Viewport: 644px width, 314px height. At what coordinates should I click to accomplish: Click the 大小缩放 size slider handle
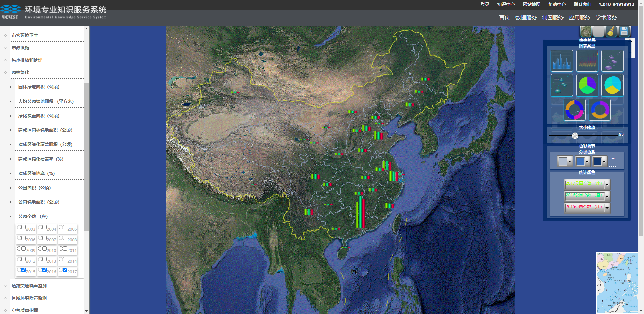[x=575, y=136]
